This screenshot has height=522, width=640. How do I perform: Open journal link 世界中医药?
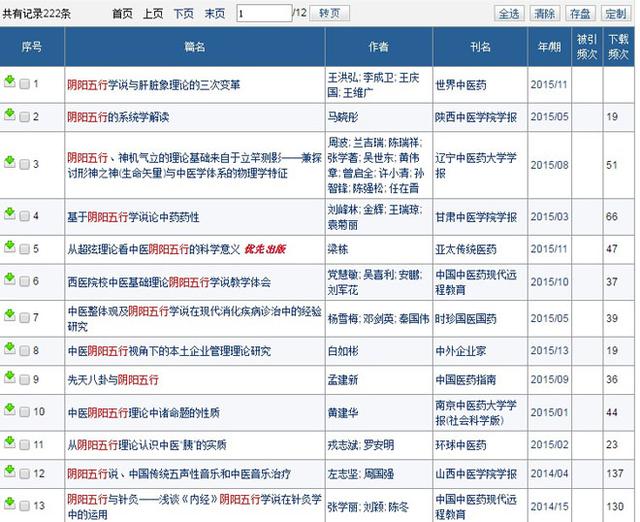click(x=461, y=85)
